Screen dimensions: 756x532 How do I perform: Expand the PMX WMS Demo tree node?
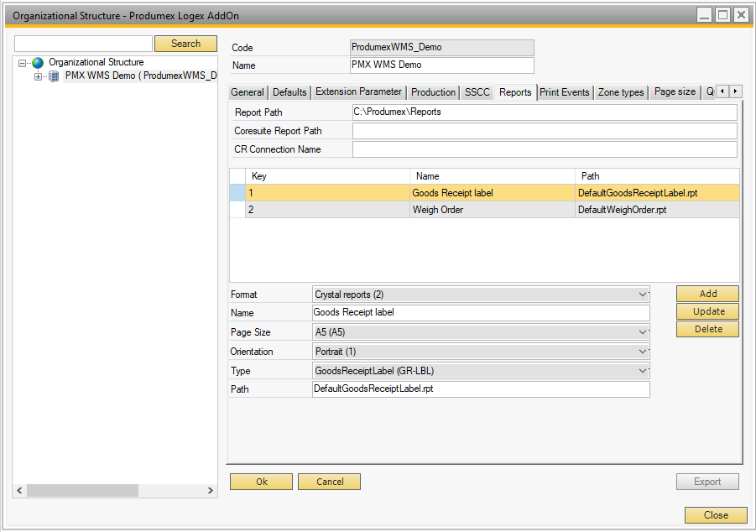(38, 76)
